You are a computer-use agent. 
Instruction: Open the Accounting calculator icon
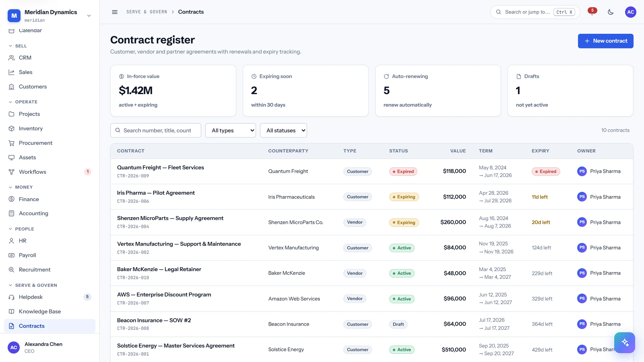tap(11, 213)
